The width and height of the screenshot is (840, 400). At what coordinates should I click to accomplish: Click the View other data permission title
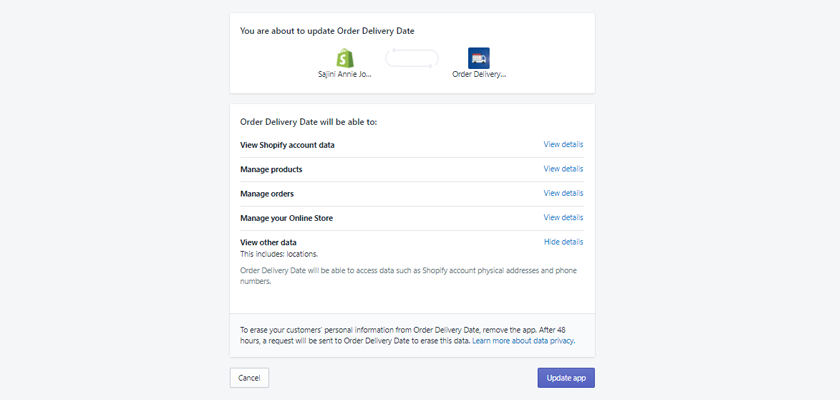click(268, 242)
